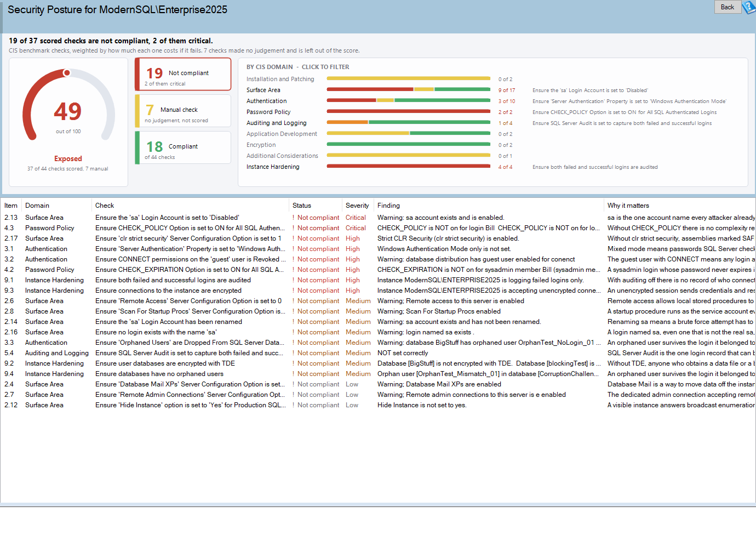Viewport: 756px width, 535px height.
Task: Sort the table by the Item column header
Action: click(11, 206)
